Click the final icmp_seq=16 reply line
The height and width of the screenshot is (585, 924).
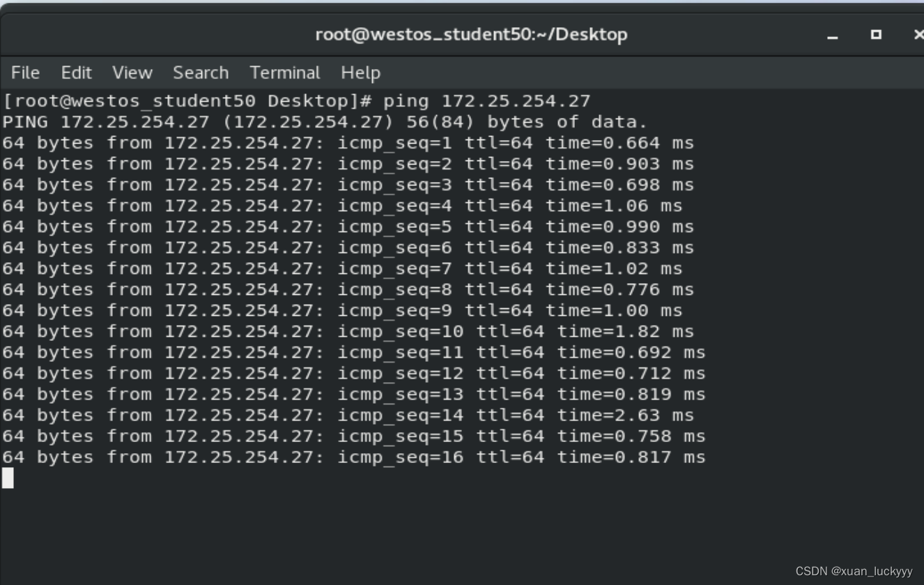pos(353,457)
